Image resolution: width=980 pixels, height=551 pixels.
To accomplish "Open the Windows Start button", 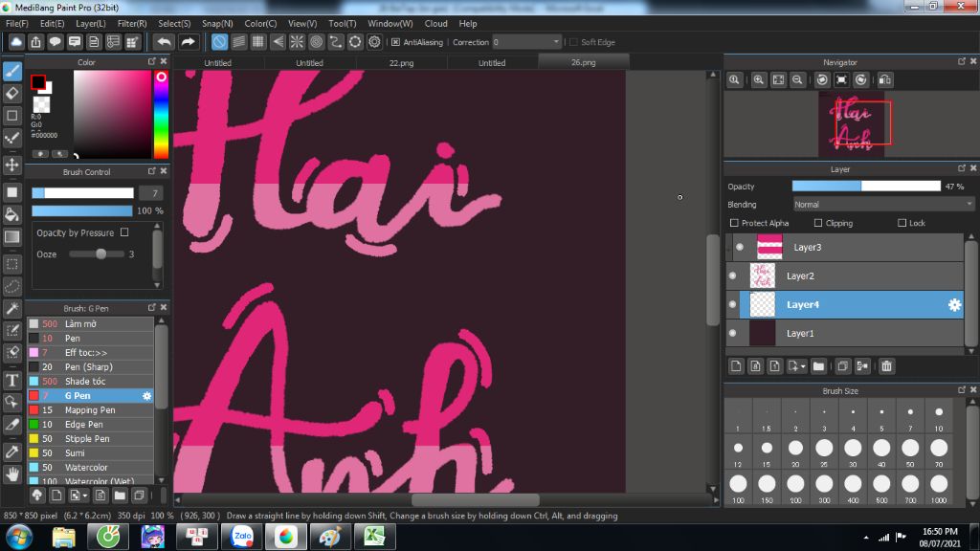I will click(x=19, y=537).
